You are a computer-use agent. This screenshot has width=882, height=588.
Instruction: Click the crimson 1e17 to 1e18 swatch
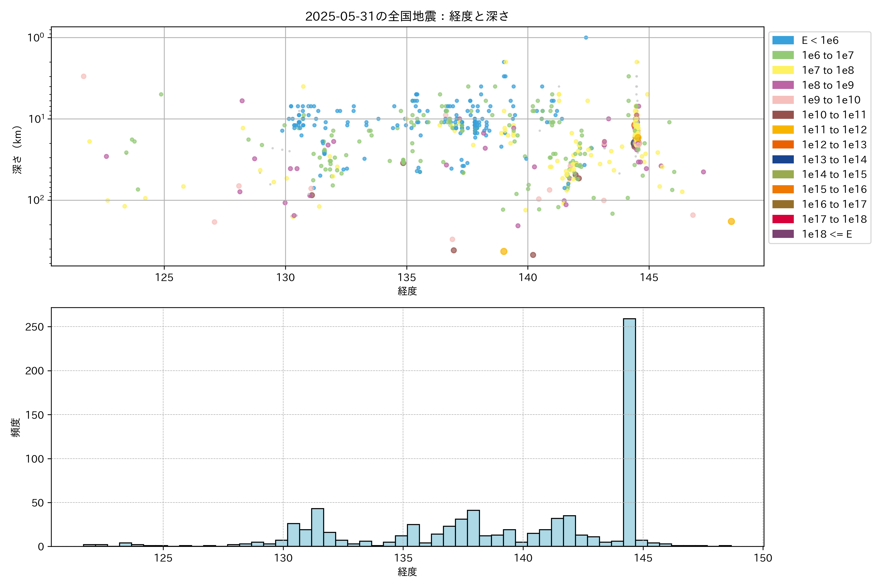783,219
